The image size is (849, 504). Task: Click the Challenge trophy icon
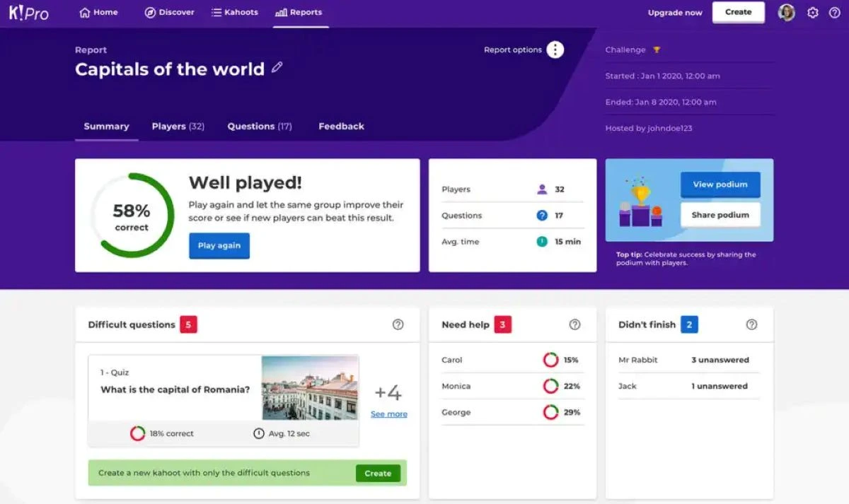pos(657,50)
